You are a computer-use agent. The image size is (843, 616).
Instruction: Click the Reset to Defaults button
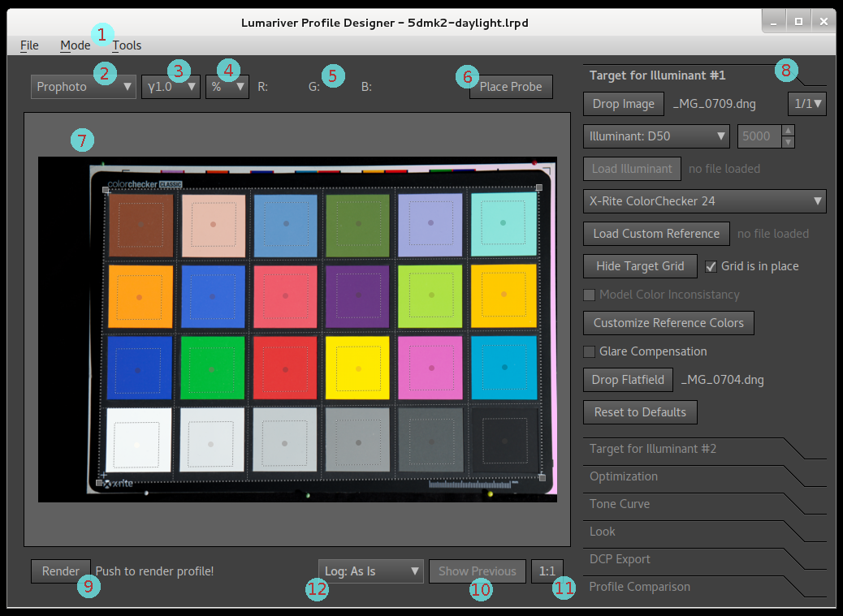[x=640, y=412]
